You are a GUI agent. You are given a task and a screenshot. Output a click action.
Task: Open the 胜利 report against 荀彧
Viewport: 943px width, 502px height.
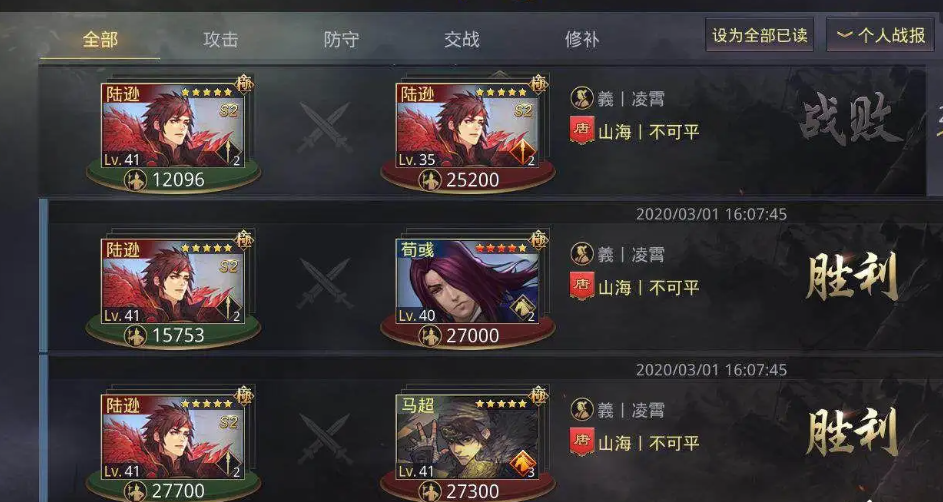coord(851,276)
